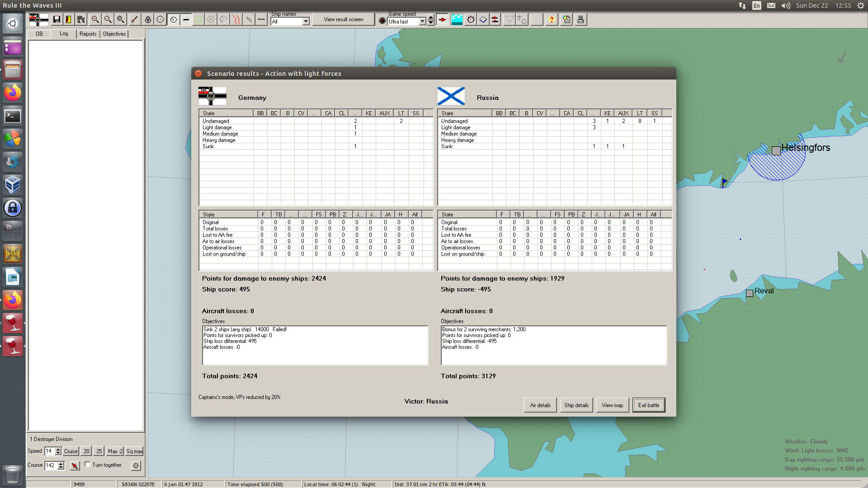Click the padlock toolbar icon

pos(148,19)
